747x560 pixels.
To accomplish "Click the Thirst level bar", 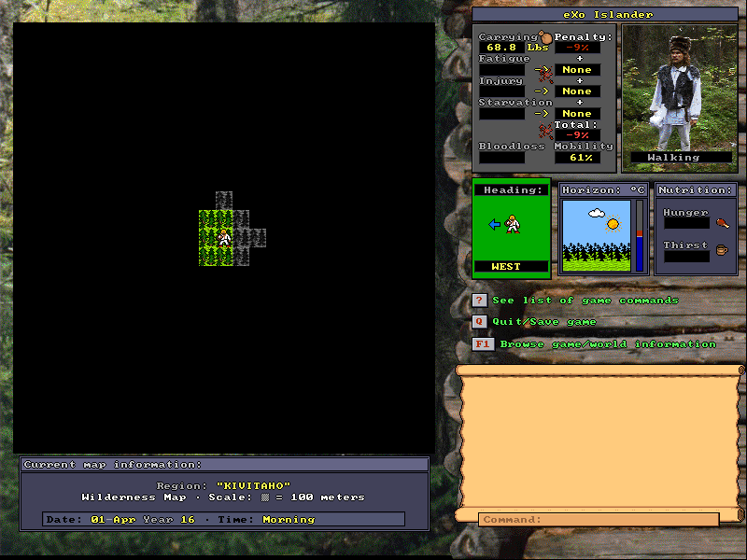I will (x=686, y=256).
